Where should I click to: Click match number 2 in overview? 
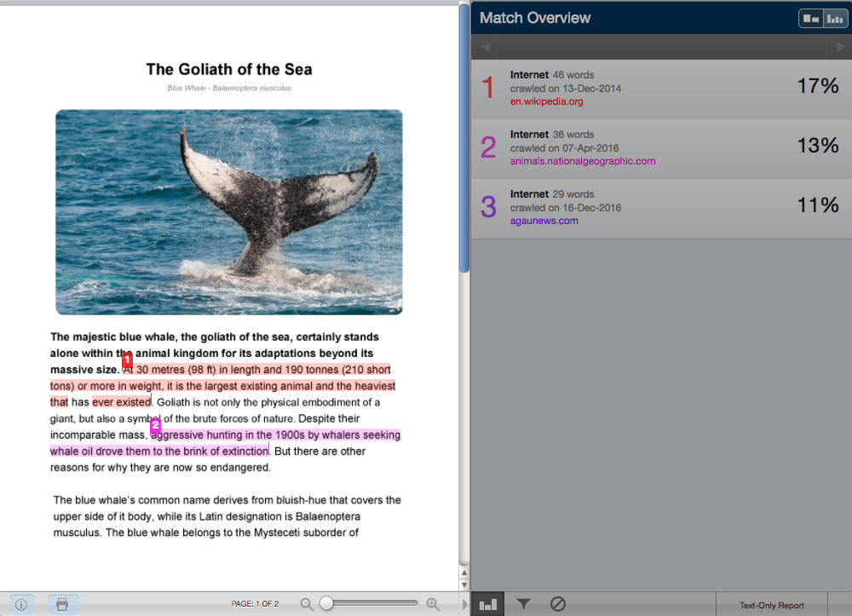488,147
